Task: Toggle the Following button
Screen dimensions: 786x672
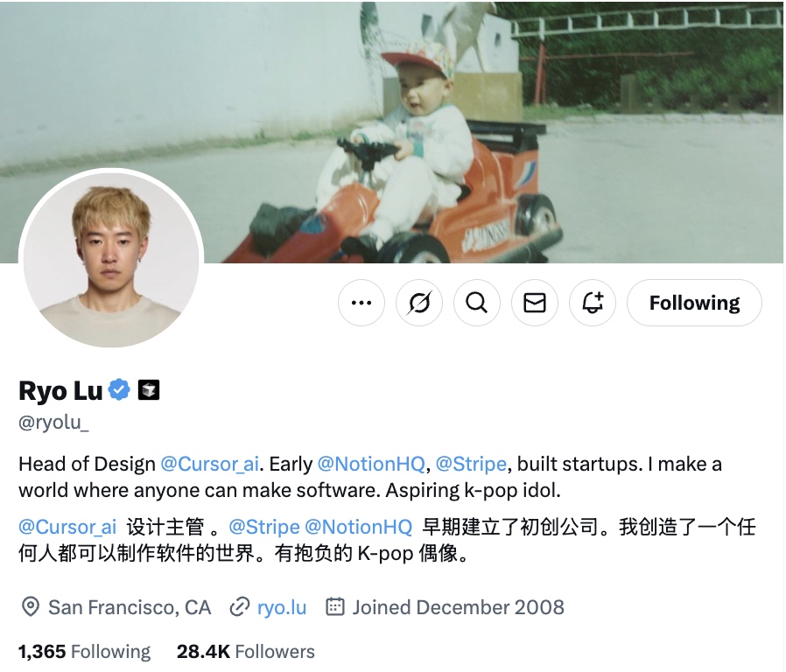Action: [694, 303]
